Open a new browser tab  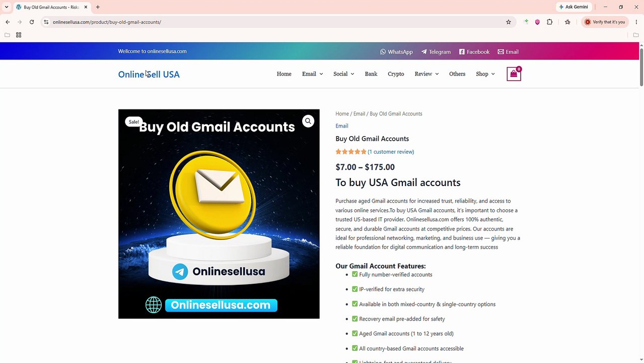click(x=98, y=7)
